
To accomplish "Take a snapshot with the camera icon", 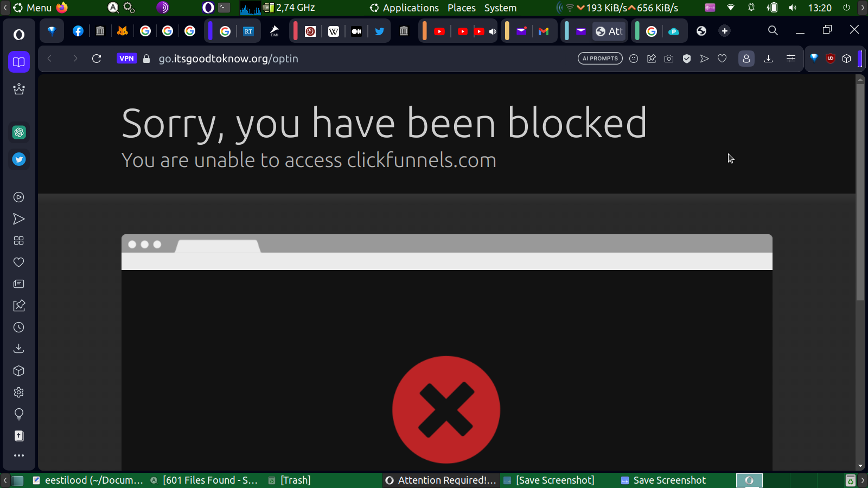I will [x=669, y=59].
